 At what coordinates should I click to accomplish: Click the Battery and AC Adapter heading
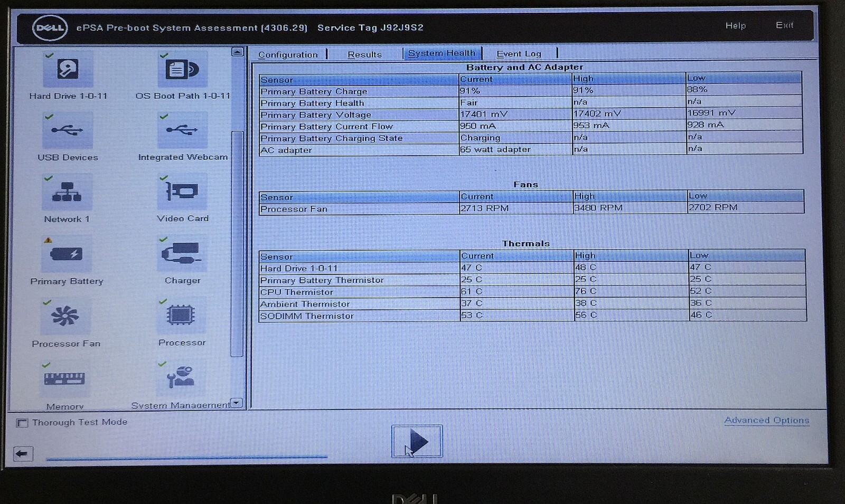(524, 67)
